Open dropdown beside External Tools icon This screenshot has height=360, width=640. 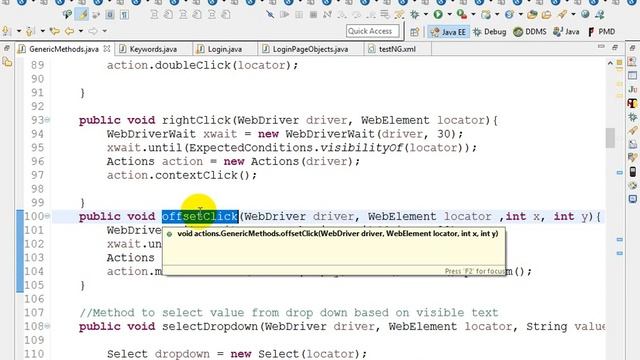click(473, 15)
